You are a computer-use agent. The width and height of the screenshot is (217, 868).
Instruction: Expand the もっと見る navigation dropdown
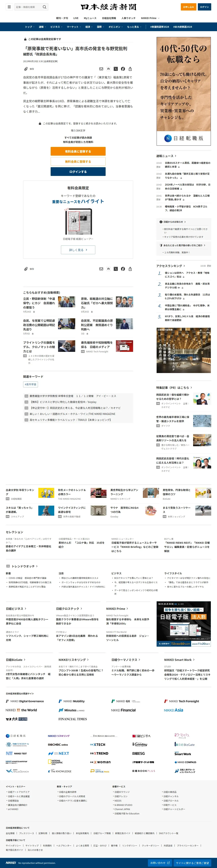coord(134,27)
